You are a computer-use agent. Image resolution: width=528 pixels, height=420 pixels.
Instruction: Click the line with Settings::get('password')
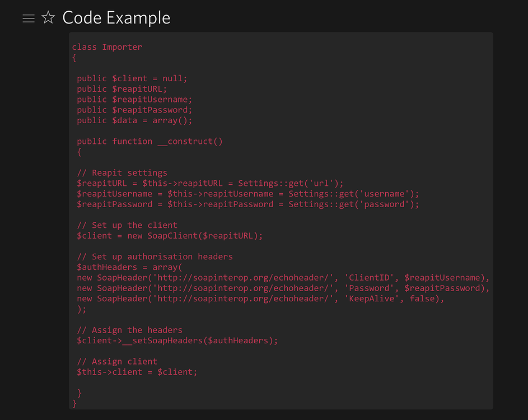click(x=247, y=204)
